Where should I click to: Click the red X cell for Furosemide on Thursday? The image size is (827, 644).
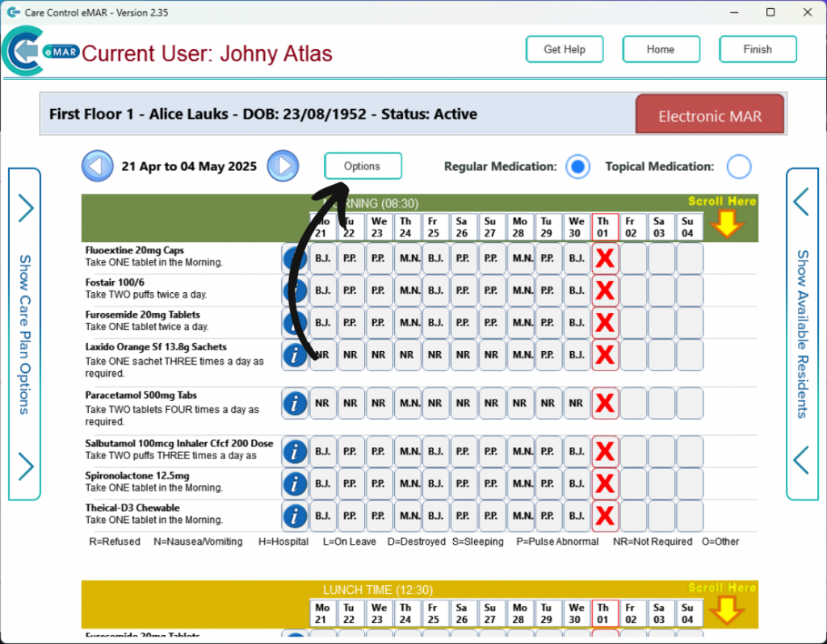tap(605, 322)
